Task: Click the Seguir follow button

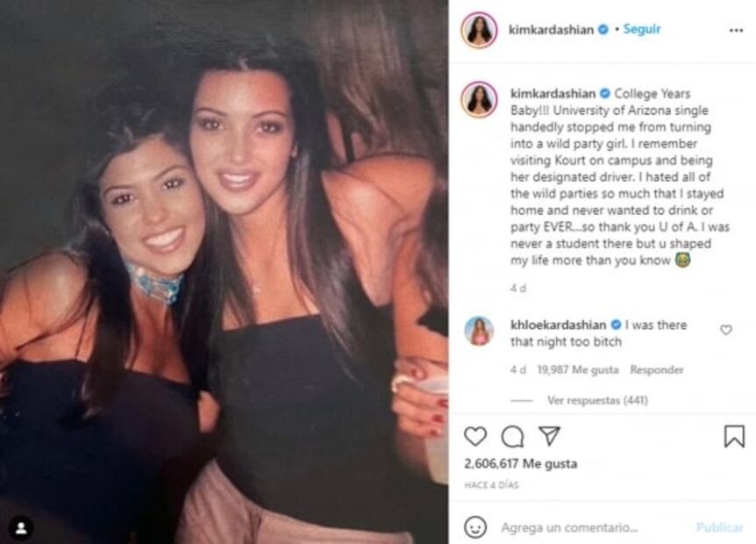Action: point(642,29)
